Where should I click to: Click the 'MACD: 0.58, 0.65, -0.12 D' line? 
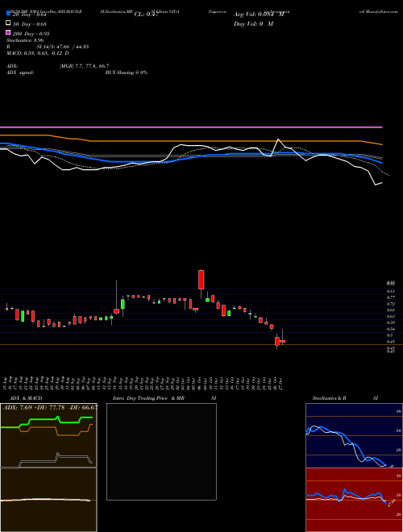(37, 53)
